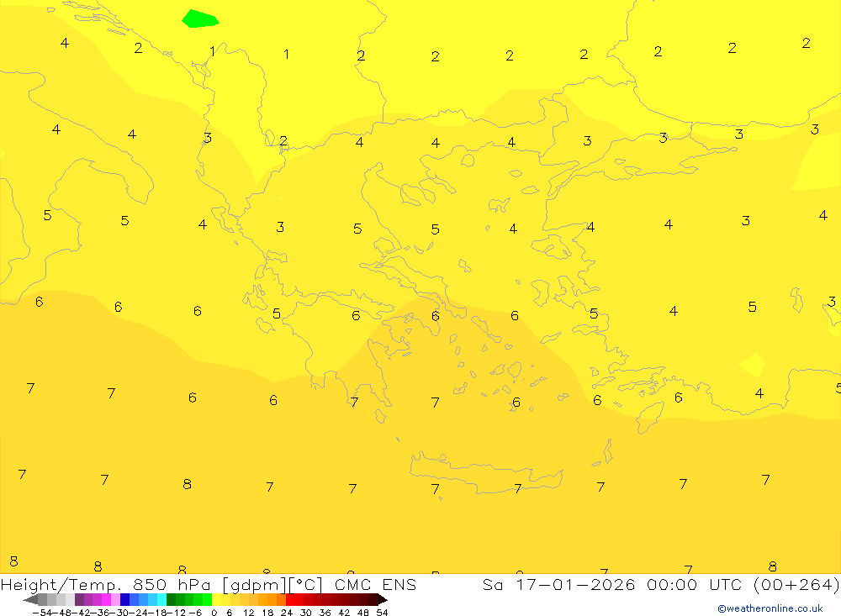
Task: Click the 00:00 UTC time label
Action: 694,584
